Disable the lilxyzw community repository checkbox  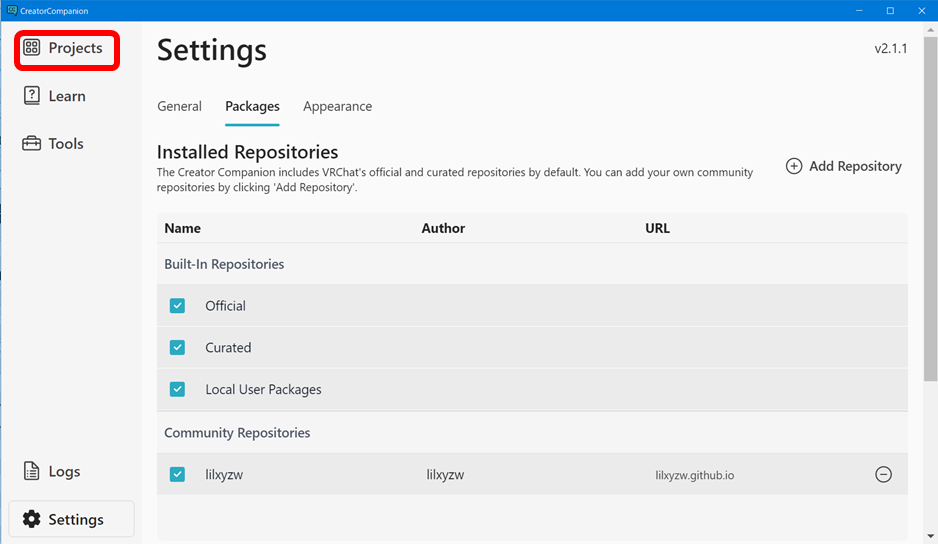[177, 475]
